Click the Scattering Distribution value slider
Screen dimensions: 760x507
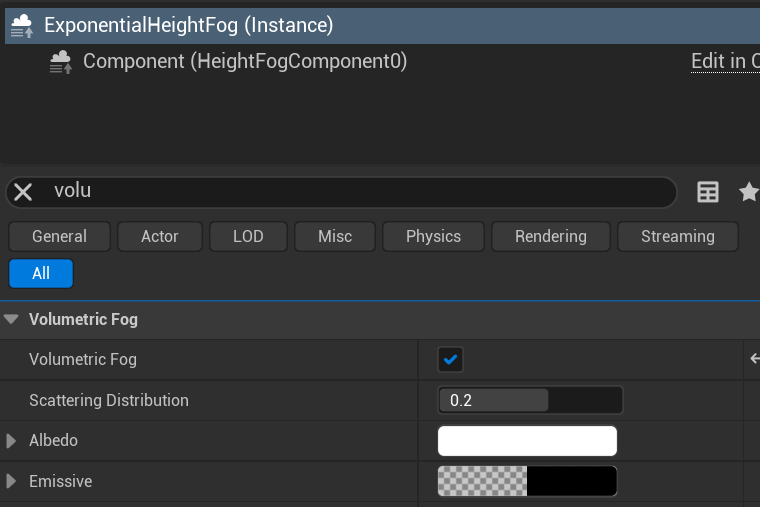[530, 400]
